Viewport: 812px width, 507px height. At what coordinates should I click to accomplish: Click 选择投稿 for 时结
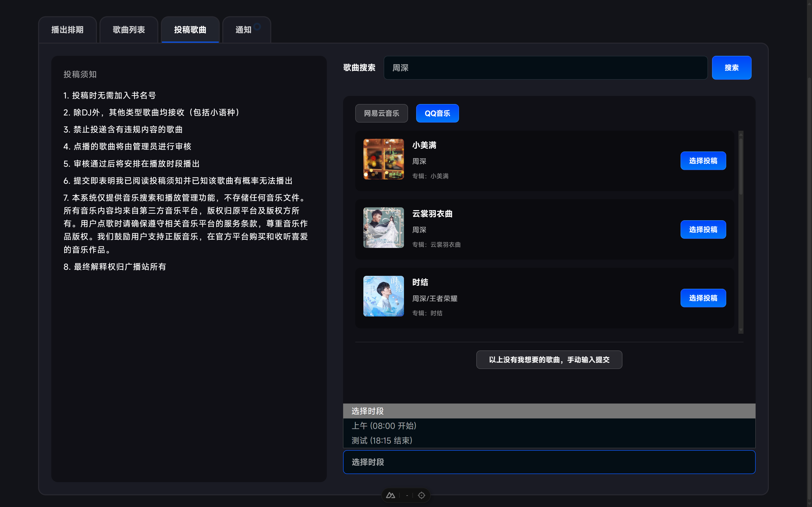pos(703,298)
